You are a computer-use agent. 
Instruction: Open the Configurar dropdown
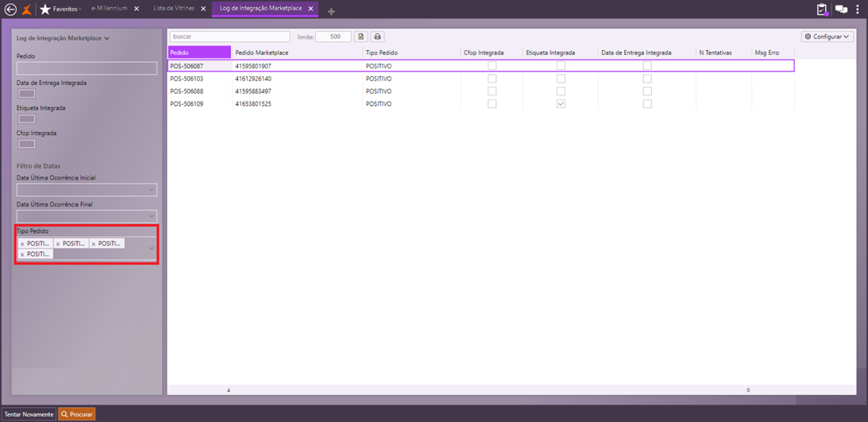(x=827, y=37)
